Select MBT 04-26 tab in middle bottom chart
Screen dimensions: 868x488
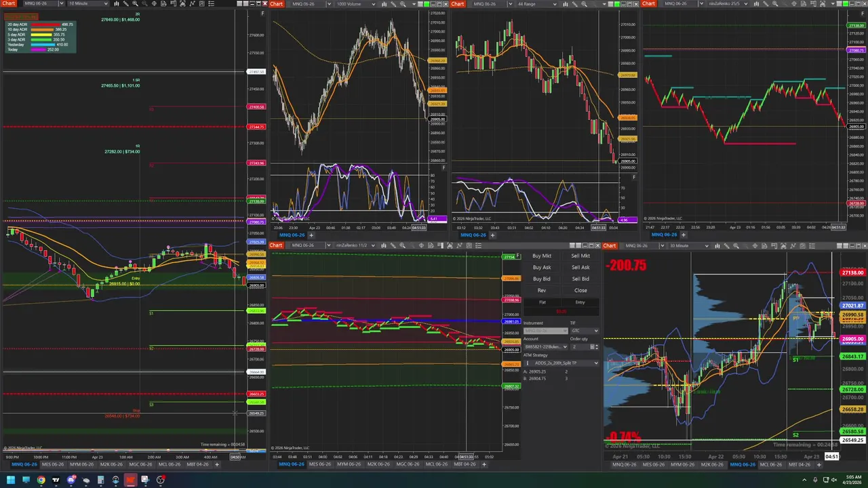pyautogui.click(x=464, y=464)
